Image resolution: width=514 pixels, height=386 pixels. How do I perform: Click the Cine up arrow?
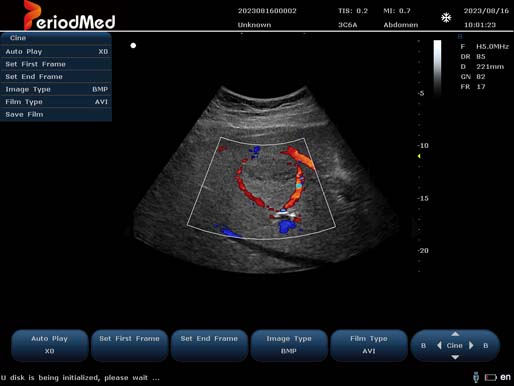tap(455, 334)
